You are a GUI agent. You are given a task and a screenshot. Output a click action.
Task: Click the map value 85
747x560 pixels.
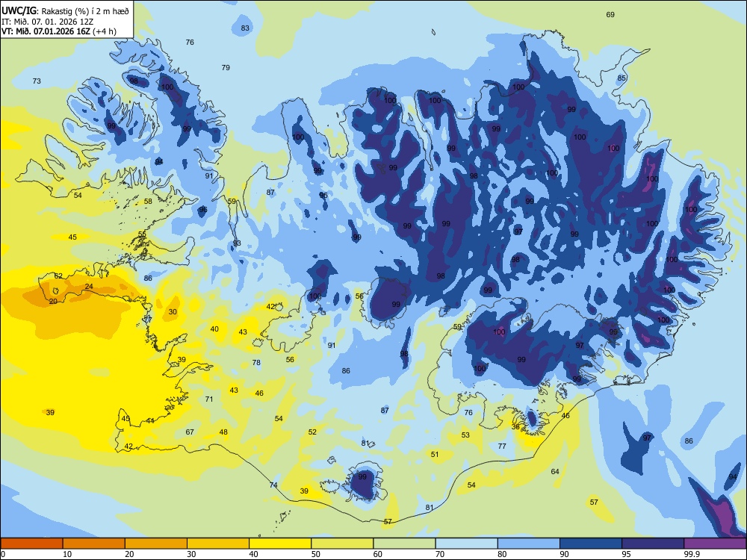622,78
